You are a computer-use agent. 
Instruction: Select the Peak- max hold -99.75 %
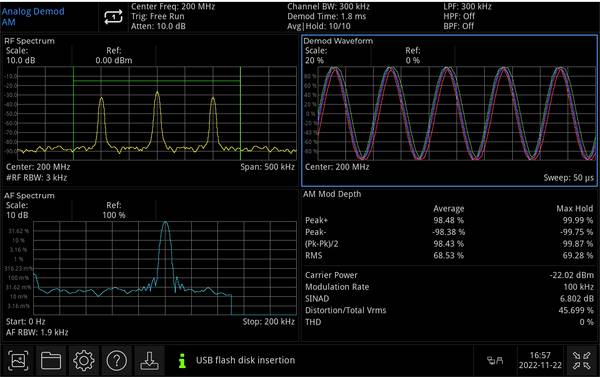[577, 232]
